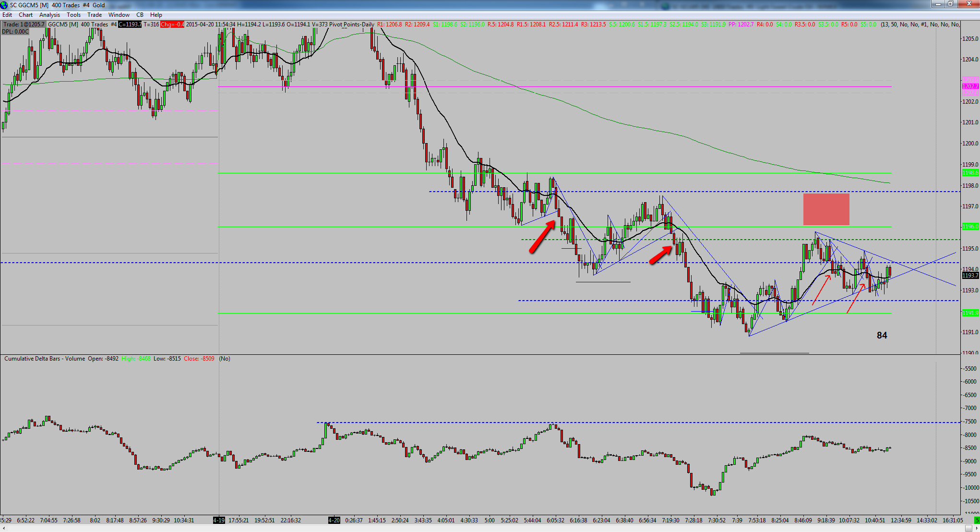Open the Edit menu
980x532 pixels.
[7, 15]
